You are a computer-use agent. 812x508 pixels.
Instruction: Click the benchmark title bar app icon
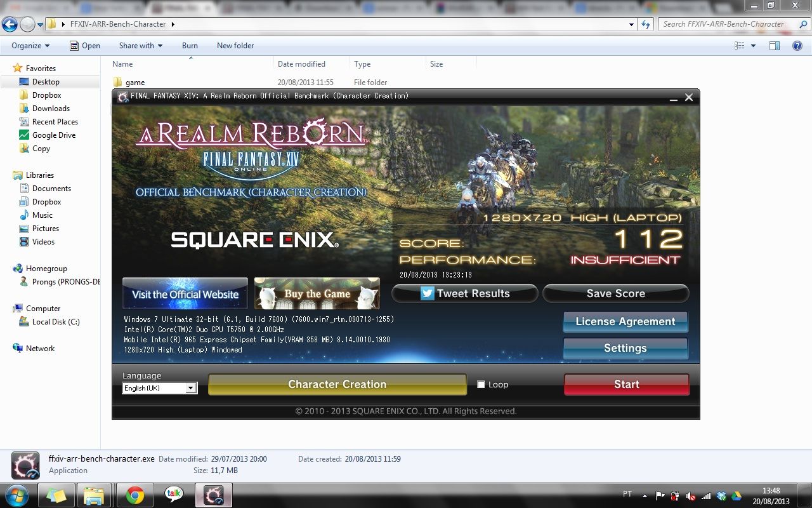(x=123, y=97)
